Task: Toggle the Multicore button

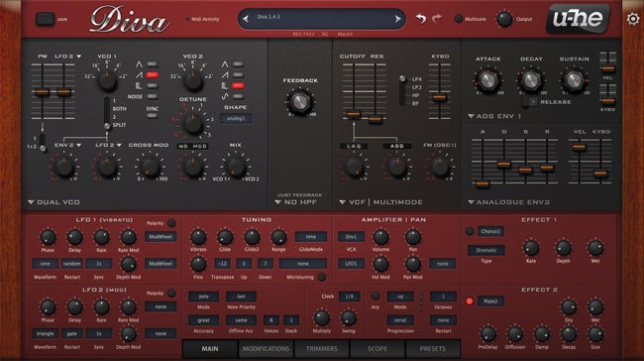Action: click(459, 19)
